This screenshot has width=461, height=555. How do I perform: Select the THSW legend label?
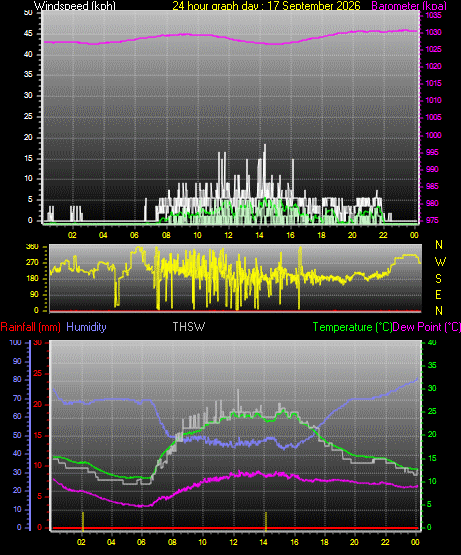tap(189, 326)
